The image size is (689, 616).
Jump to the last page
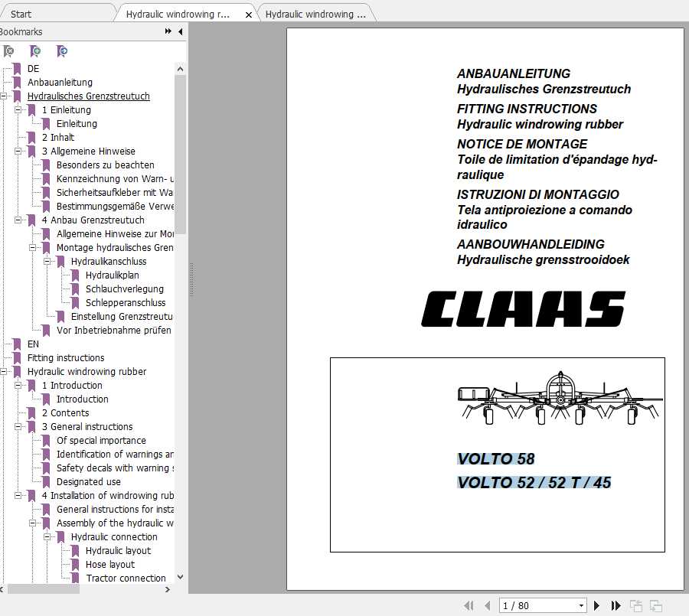(x=616, y=605)
